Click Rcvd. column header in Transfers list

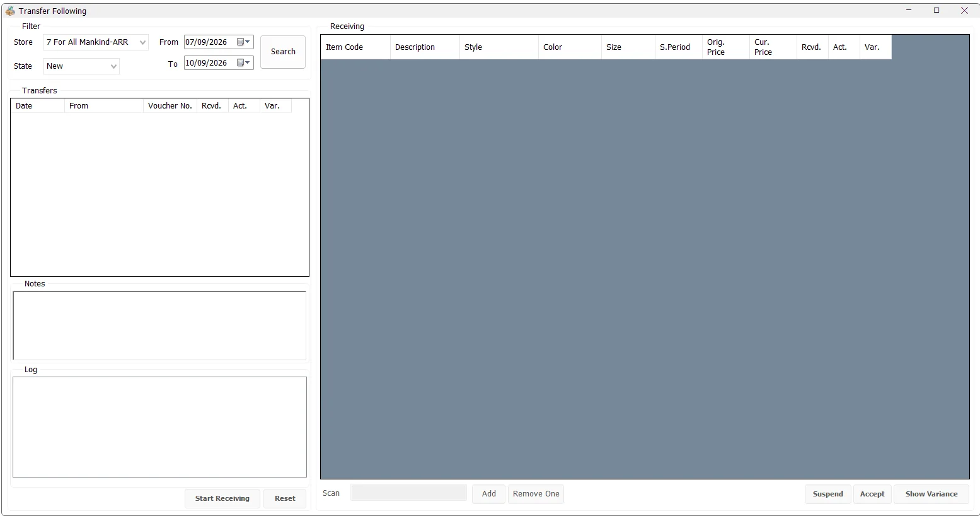[212, 106]
